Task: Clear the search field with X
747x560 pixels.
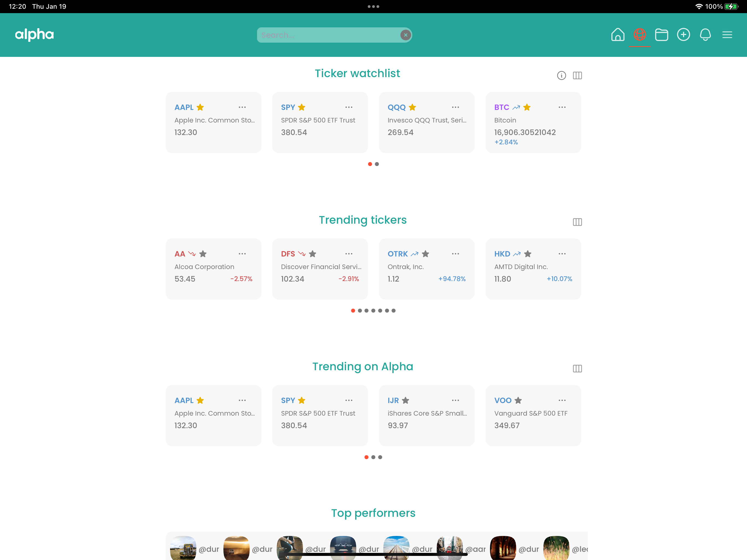Action: pos(405,35)
